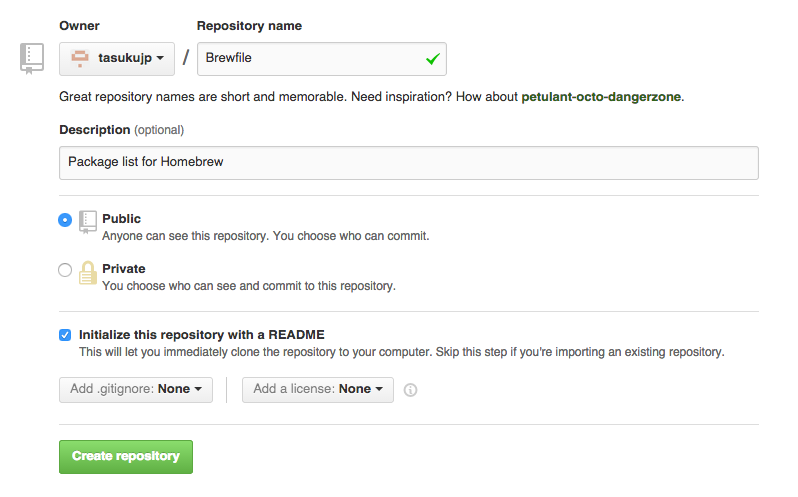Click the tasukujp avatar icon

(x=80, y=59)
